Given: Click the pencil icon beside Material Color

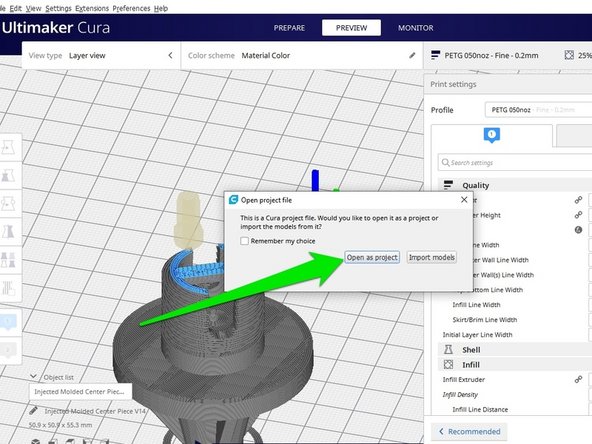Looking at the screenshot, I should [x=412, y=56].
